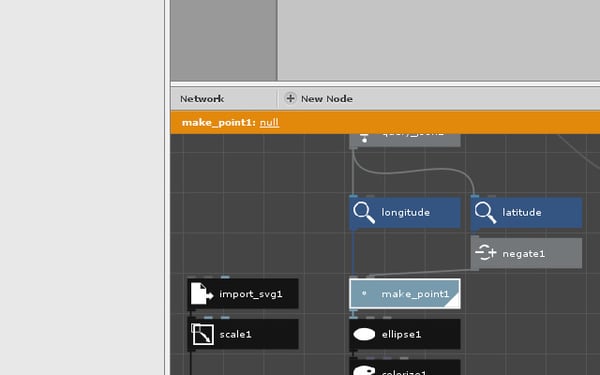Click the make_point1 node dot icon
Screen dimensions: 600x375
tap(364, 293)
